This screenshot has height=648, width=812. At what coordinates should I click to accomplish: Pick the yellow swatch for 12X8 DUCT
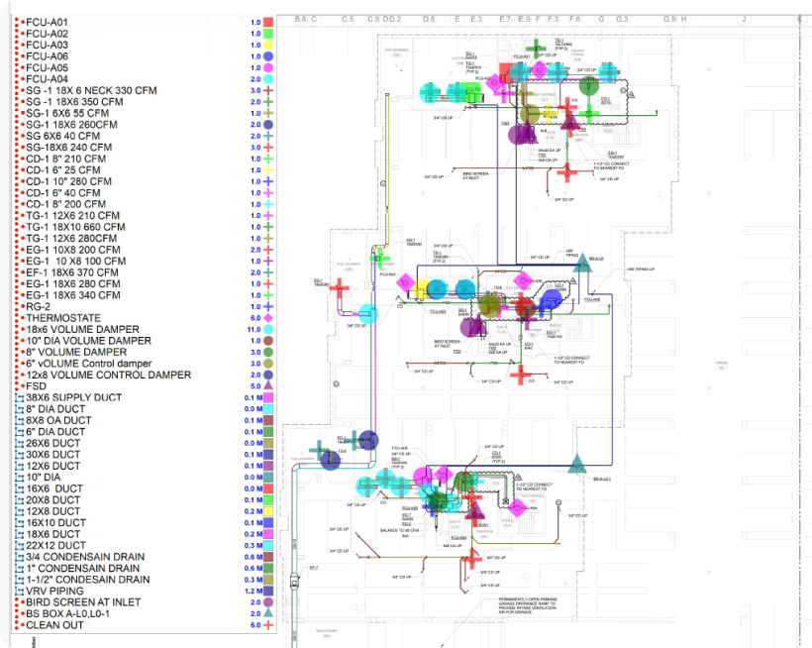[x=268, y=511]
